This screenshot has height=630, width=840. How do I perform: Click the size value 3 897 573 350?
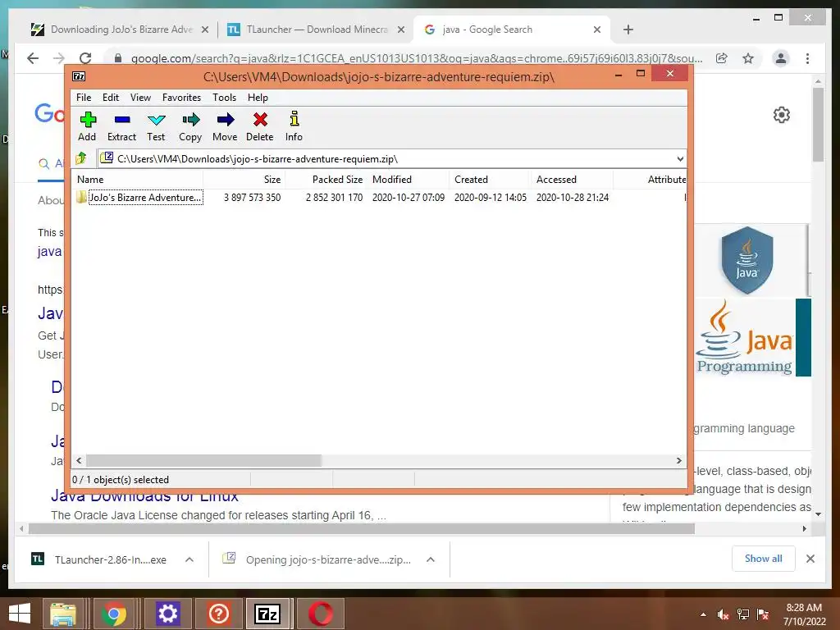coord(252,197)
